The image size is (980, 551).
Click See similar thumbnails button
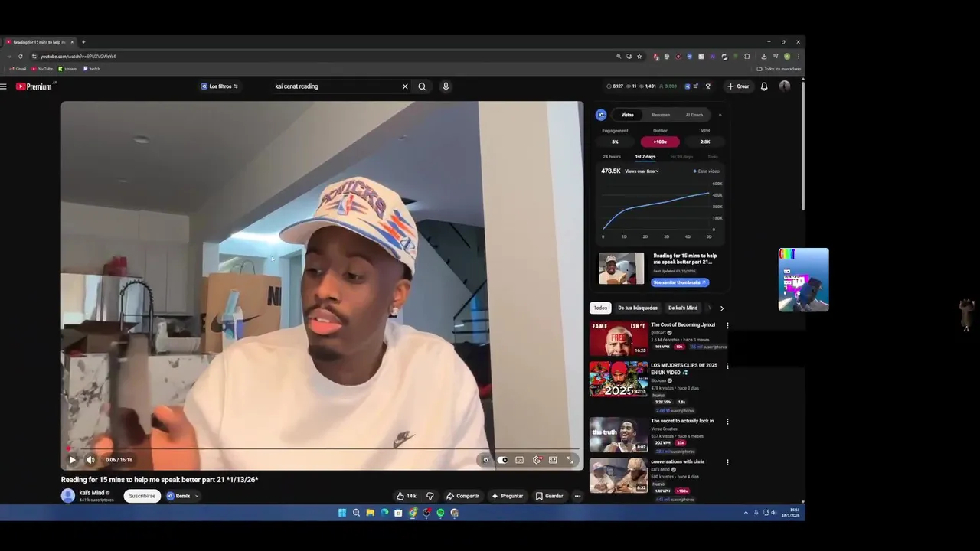click(680, 282)
